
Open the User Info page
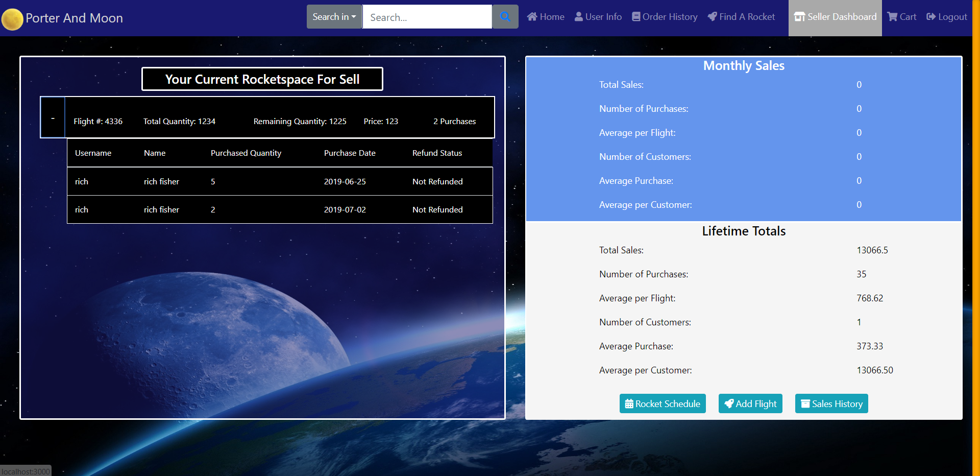tap(598, 17)
